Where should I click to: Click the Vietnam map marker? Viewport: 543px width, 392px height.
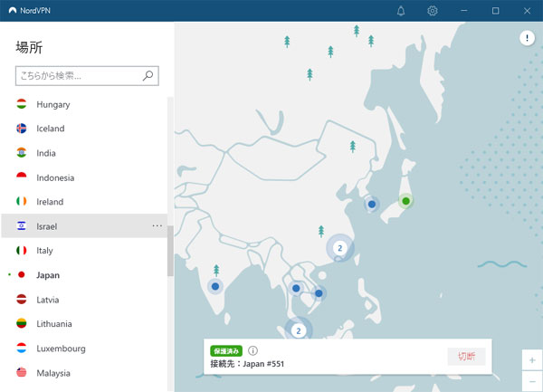(x=319, y=293)
